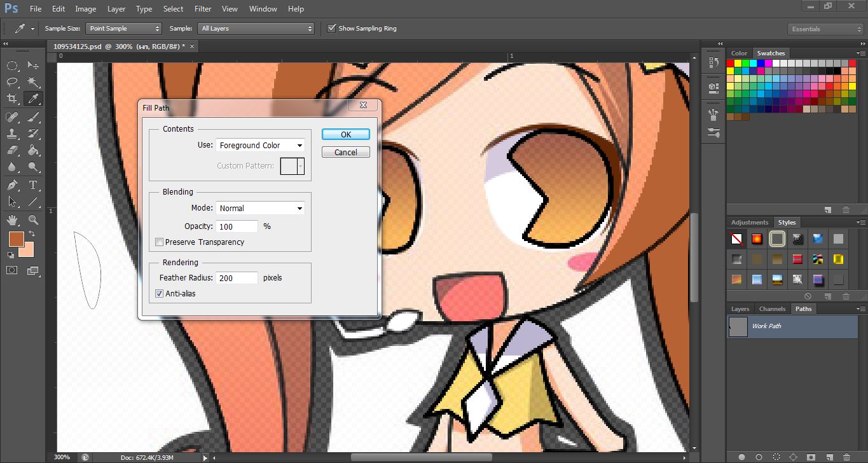Switch to the Adjustments tab
This screenshot has width=868, height=463.
click(x=750, y=223)
